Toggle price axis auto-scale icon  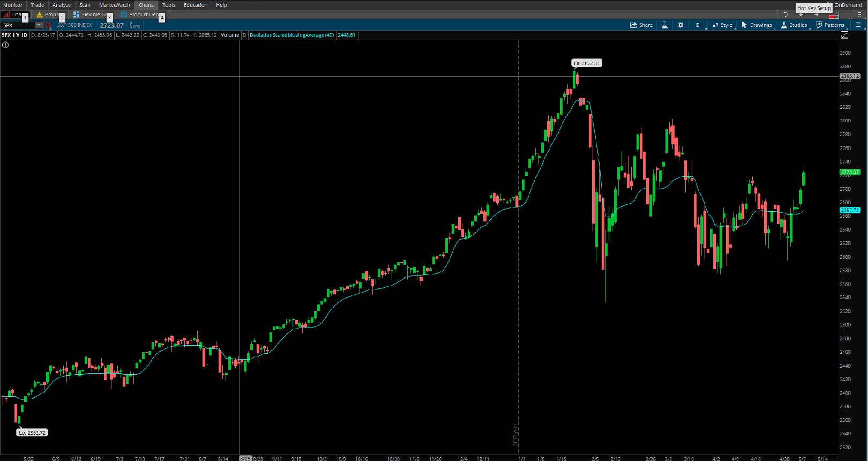coord(844,35)
